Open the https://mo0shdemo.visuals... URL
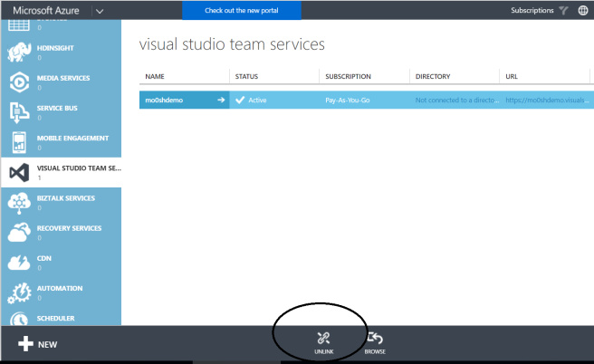594x364 pixels. click(x=547, y=100)
